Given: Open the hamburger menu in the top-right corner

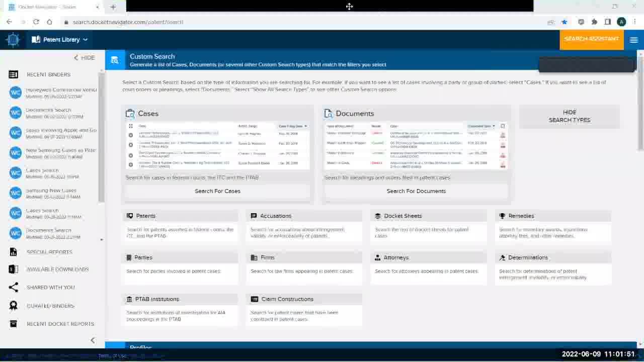Looking at the screenshot, I should pos(633,40).
